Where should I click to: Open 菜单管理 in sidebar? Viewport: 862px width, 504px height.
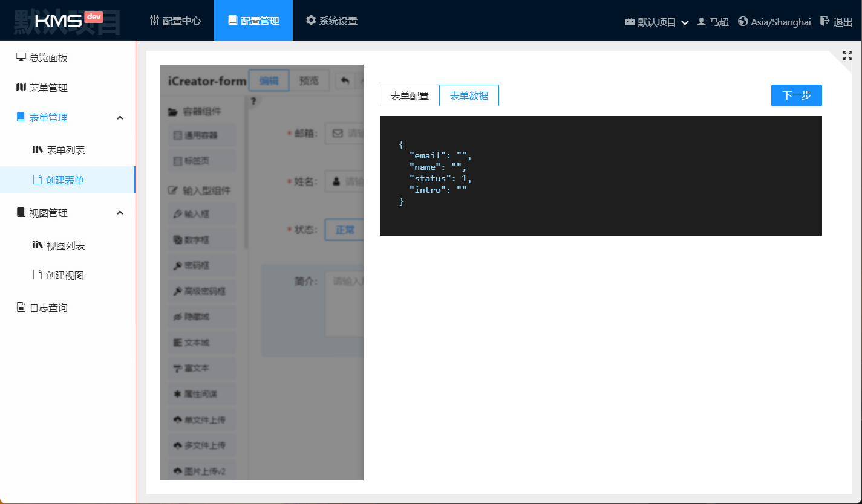[48, 88]
